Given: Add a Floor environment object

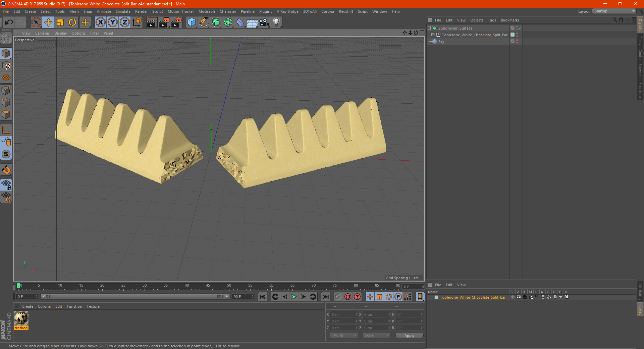Looking at the screenshot, I should (x=252, y=22).
